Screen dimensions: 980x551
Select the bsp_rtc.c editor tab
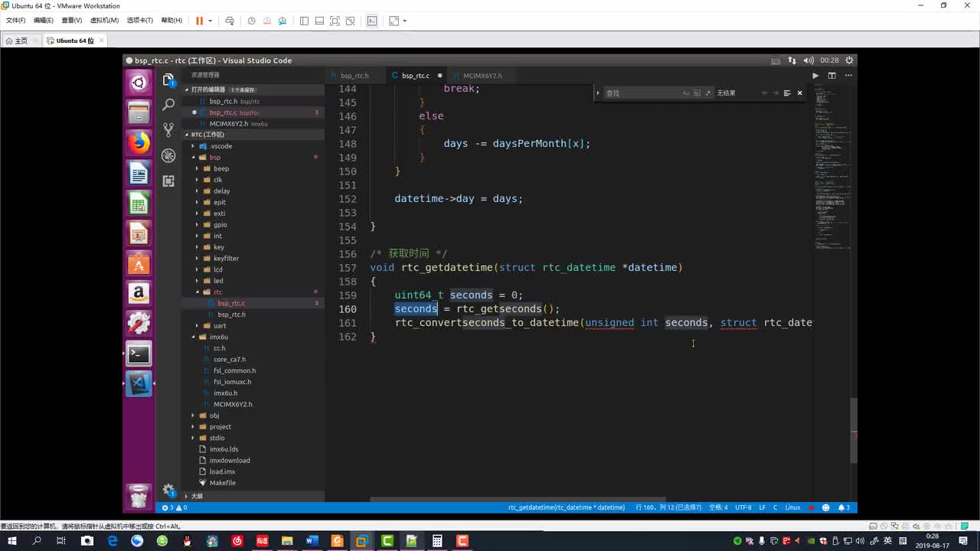(x=416, y=76)
